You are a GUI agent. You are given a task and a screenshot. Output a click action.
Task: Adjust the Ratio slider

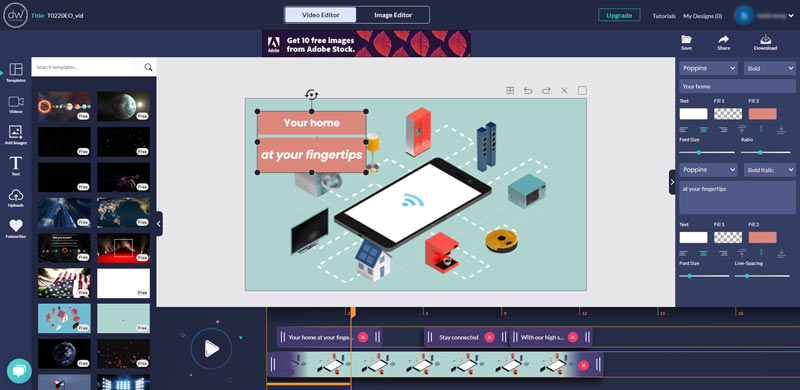pyautogui.click(x=765, y=152)
